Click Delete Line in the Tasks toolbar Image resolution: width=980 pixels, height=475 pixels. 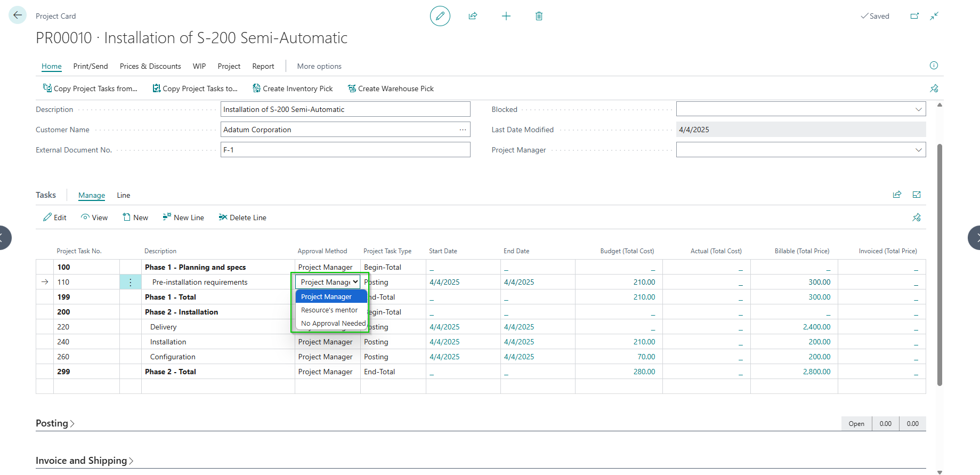[x=242, y=218]
